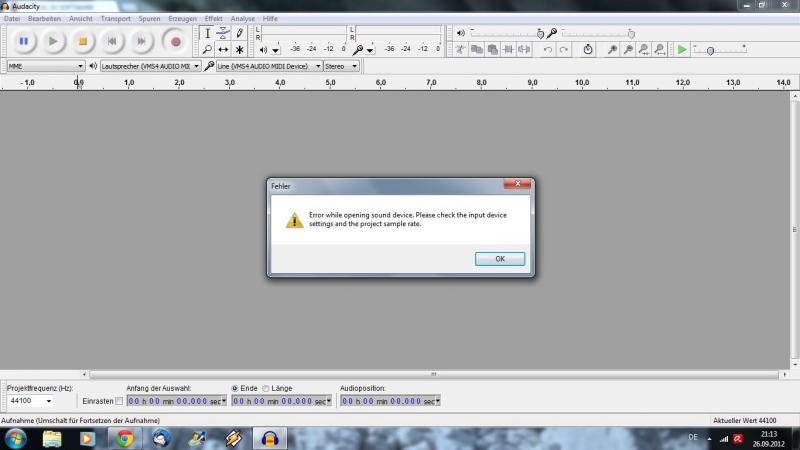The width and height of the screenshot is (800, 450).
Task: Click the red Record button
Action: (x=176, y=41)
